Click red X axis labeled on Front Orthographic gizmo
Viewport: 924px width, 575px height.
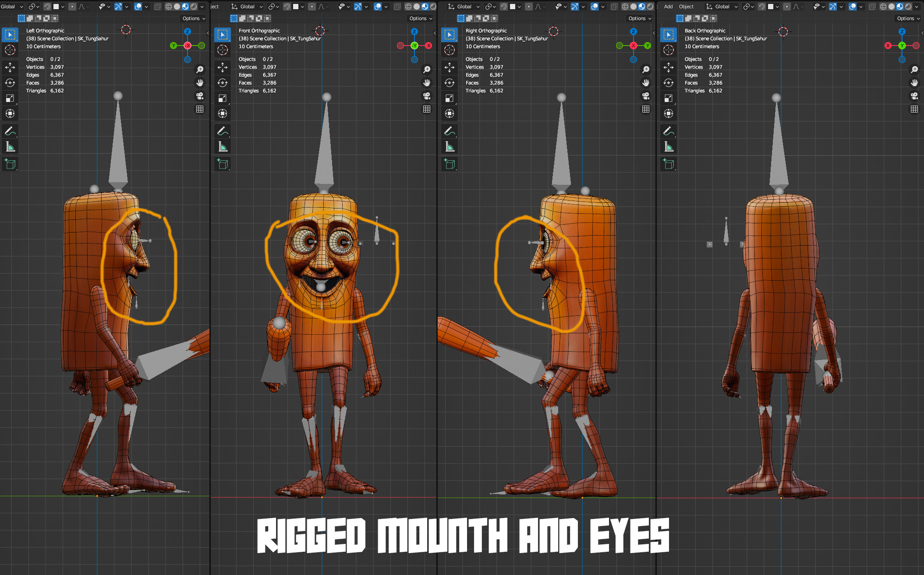click(x=428, y=46)
